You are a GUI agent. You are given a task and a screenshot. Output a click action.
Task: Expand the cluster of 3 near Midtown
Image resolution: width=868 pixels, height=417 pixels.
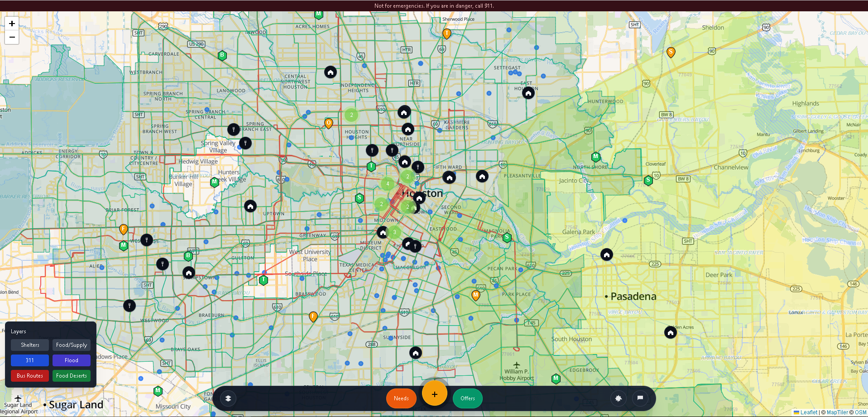[394, 232]
